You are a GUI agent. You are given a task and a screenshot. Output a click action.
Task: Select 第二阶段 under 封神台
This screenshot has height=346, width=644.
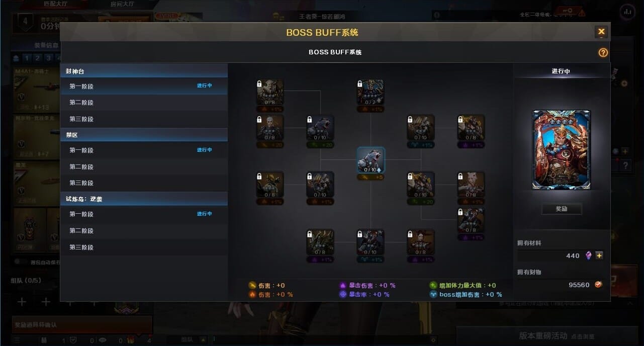tap(144, 103)
